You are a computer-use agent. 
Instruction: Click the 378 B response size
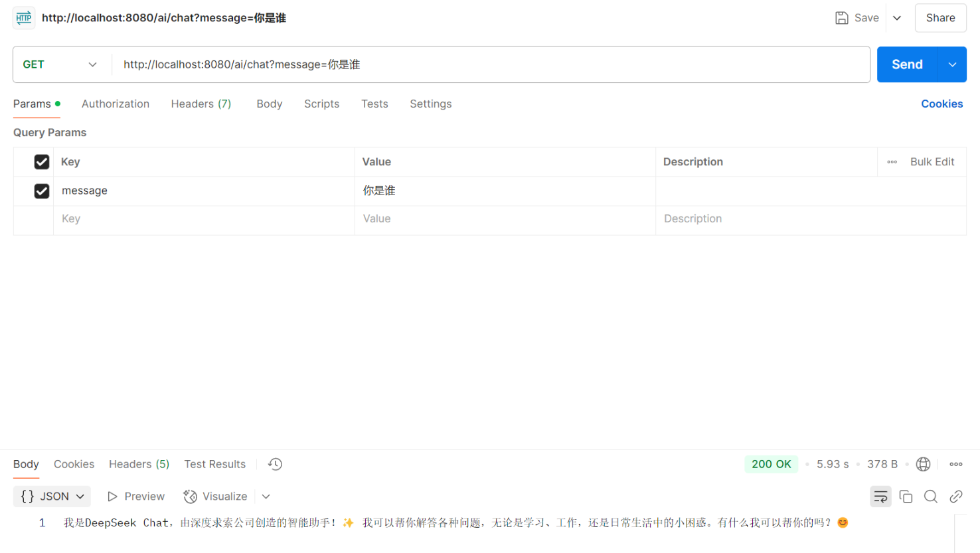(x=882, y=465)
